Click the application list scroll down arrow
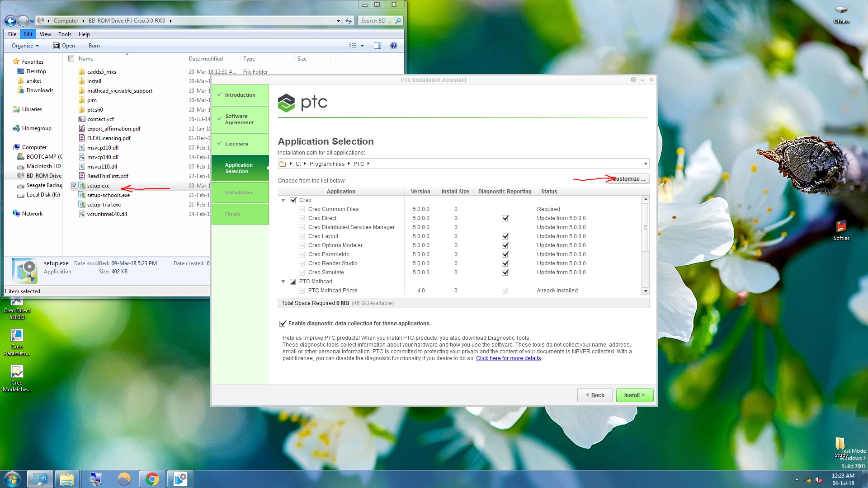 646,291
